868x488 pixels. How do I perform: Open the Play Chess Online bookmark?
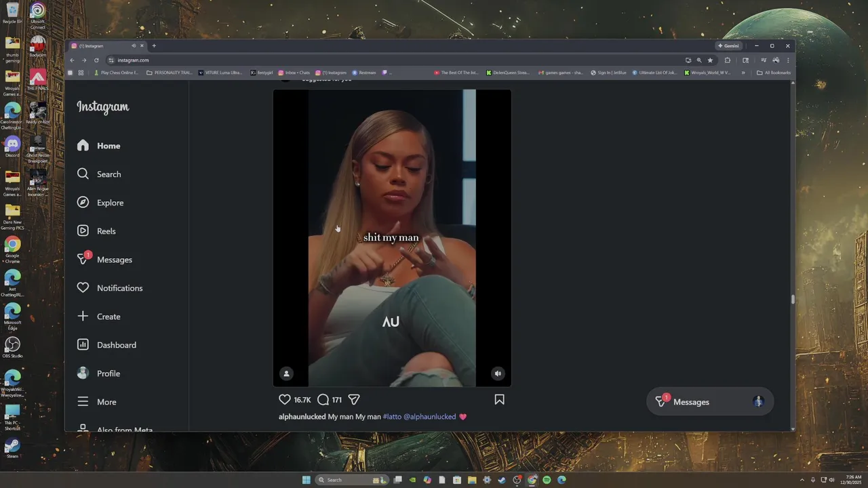[x=117, y=73]
